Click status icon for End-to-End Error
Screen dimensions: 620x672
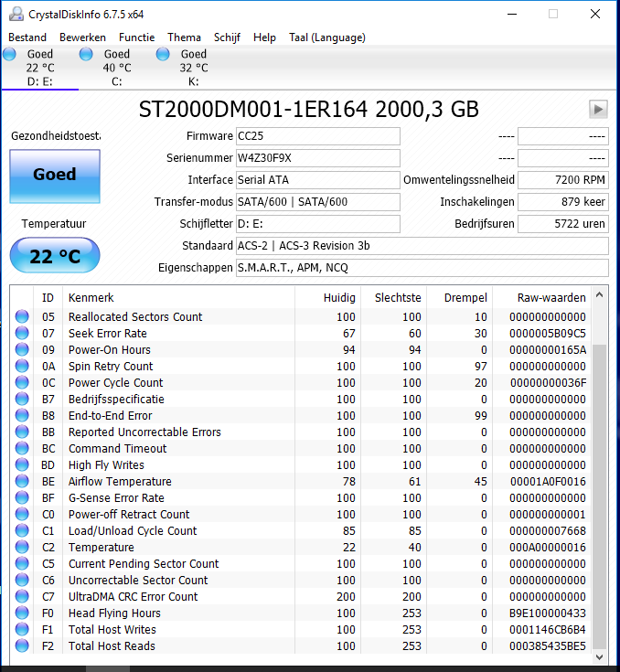[22, 415]
